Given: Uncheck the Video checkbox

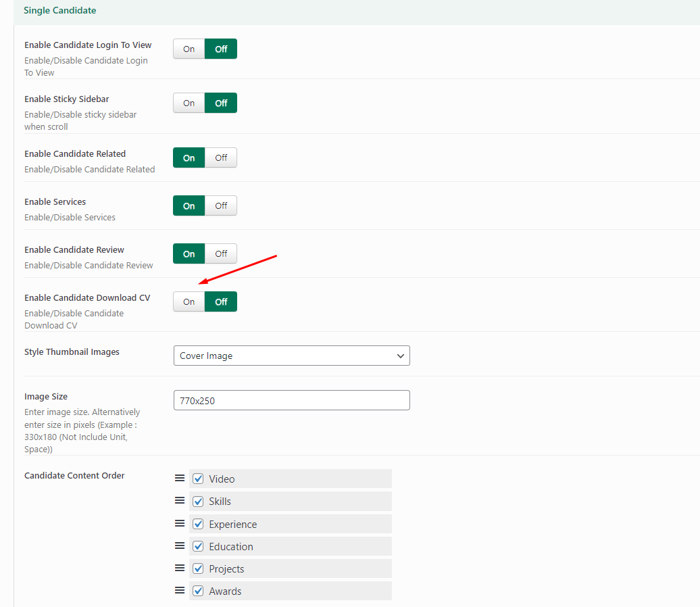Looking at the screenshot, I should [198, 479].
